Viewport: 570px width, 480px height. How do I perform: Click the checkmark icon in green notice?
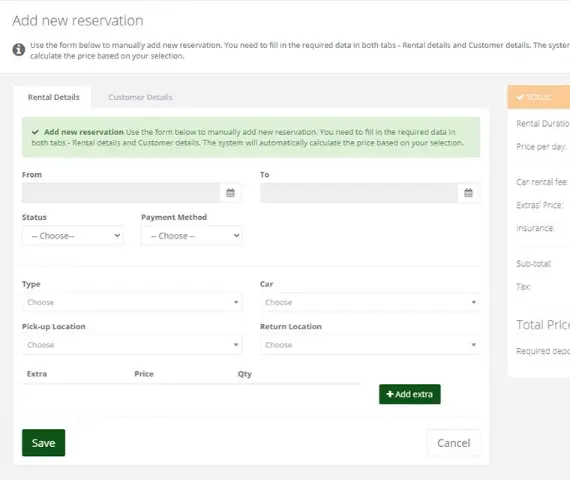pyautogui.click(x=35, y=132)
